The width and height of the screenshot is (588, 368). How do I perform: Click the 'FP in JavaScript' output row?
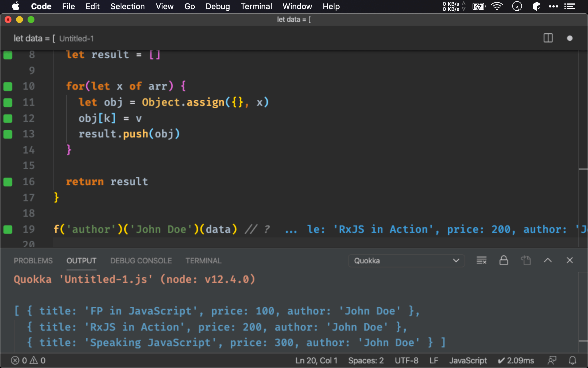(x=217, y=311)
